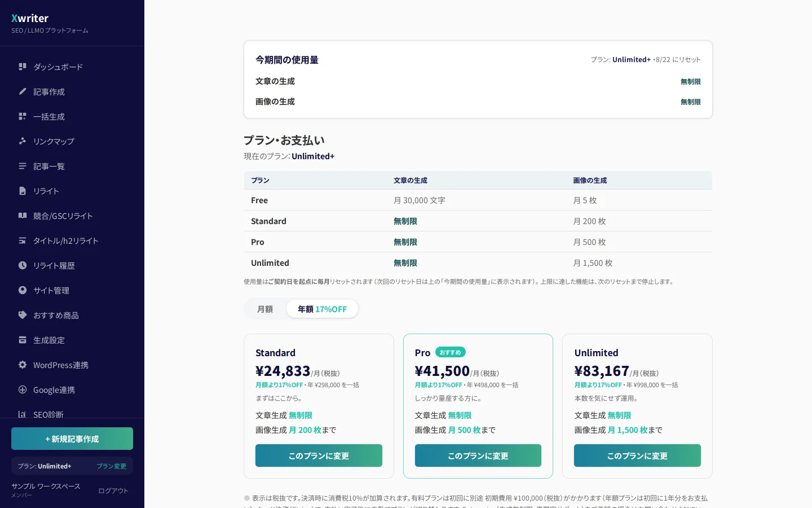Click the book icon for 競合/GSCリライト
The height and width of the screenshot is (508, 812).
click(23, 216)
